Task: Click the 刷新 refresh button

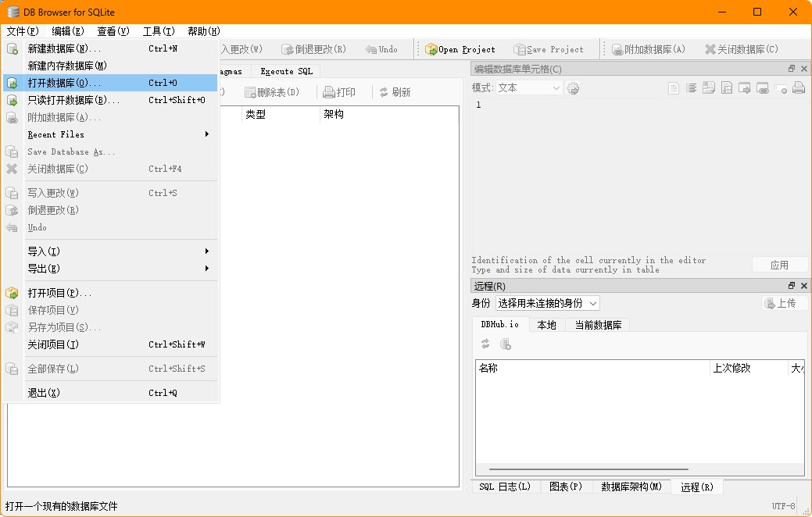Action: click(x=395, y=92)
